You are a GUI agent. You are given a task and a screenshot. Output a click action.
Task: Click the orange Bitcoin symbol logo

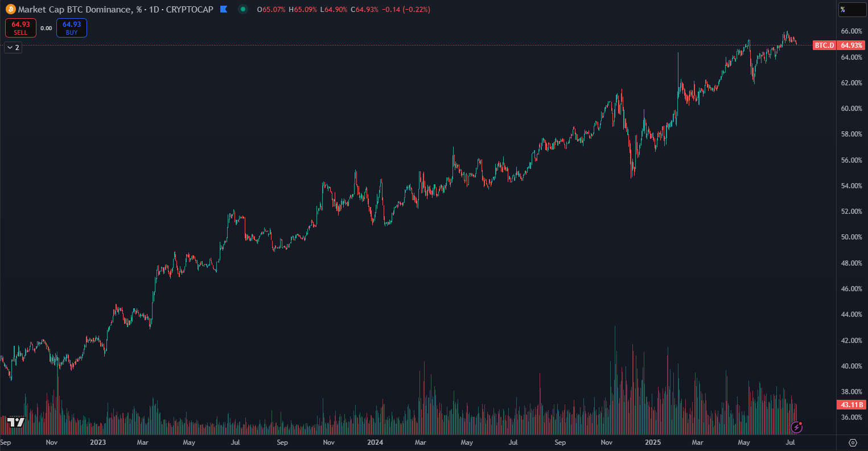pyautogui.click(x=10, y=9)
